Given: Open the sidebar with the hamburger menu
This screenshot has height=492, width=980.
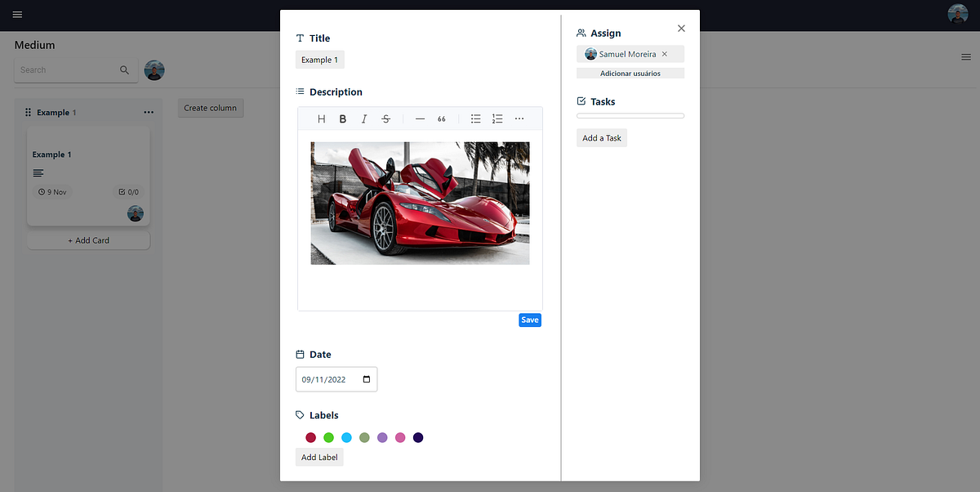Looking at the screenshot, I should coord(16,14).
